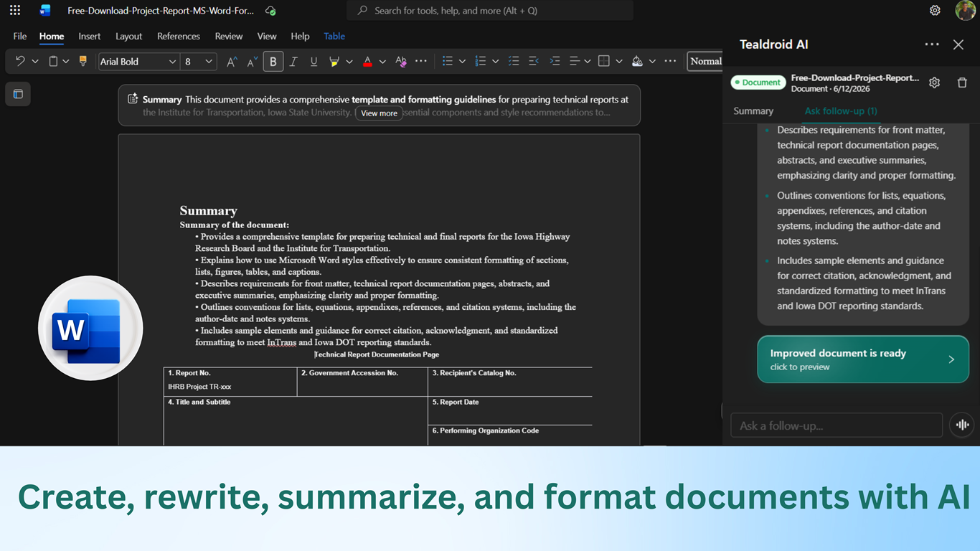Toggle the navigation pane button
980x551 pixels.
tap(18, 94)
